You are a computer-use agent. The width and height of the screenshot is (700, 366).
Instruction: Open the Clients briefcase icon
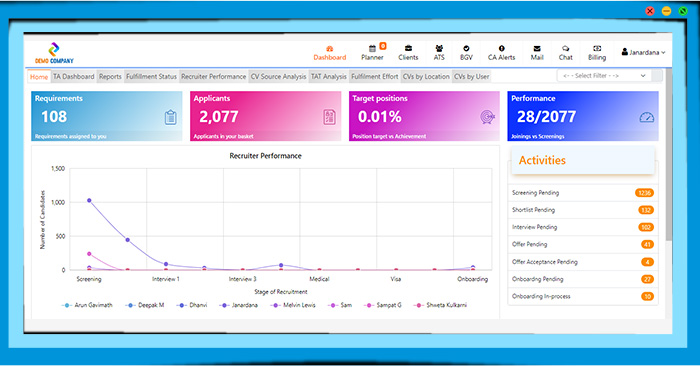[x=408, y=48]
